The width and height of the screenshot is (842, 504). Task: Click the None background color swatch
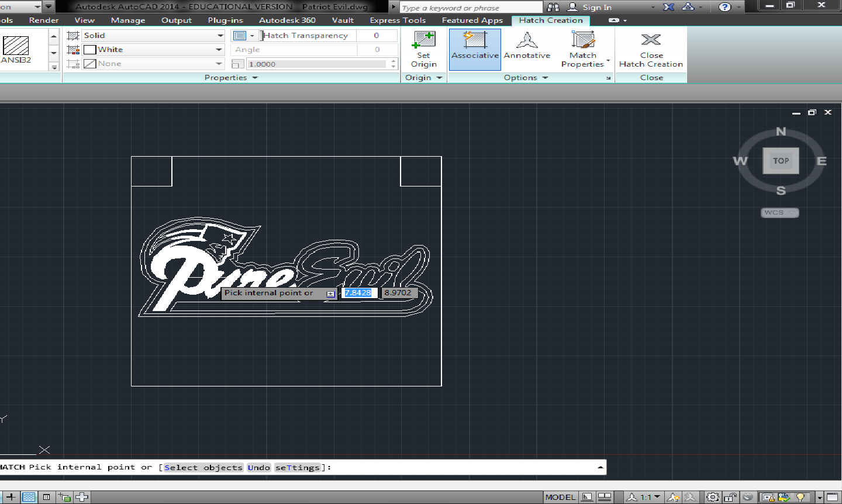[x=89, y=64]
